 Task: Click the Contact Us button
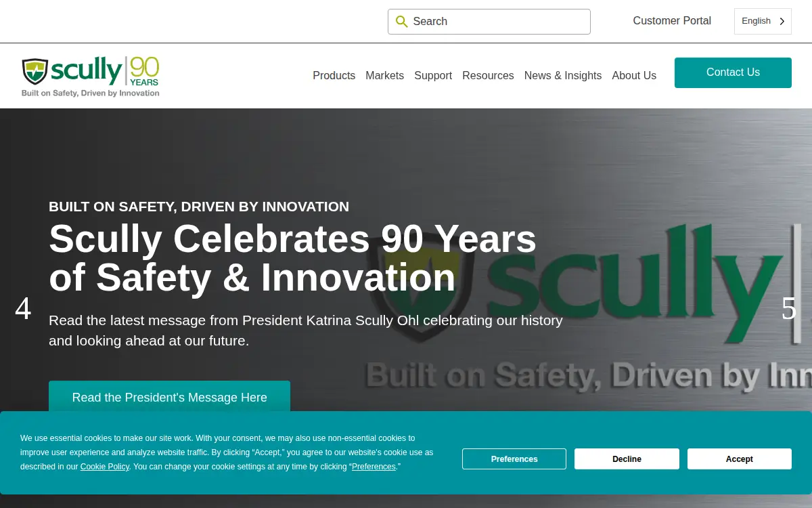pyautogui.click(x=733, y=72)
